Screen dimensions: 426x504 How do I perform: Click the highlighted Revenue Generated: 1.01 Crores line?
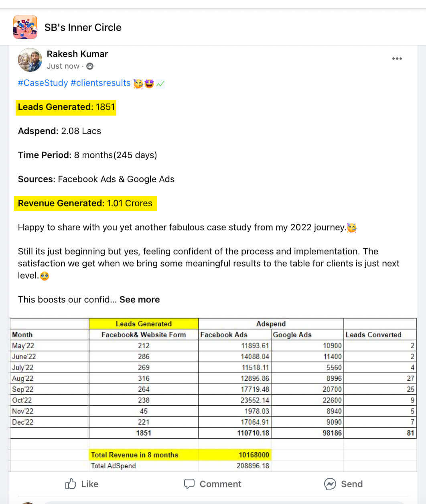85,203
